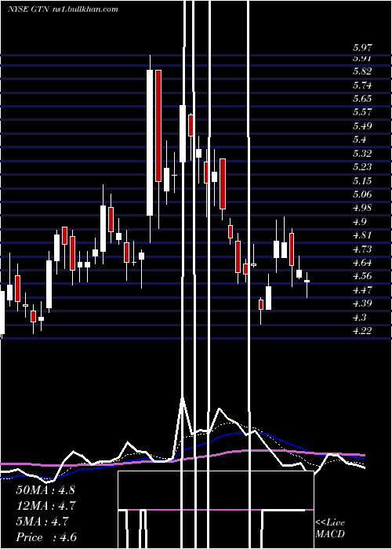Screen dimensions: 392x549
Task: Click the 4.73 price axis label
Action: click(x=362, y=249)
